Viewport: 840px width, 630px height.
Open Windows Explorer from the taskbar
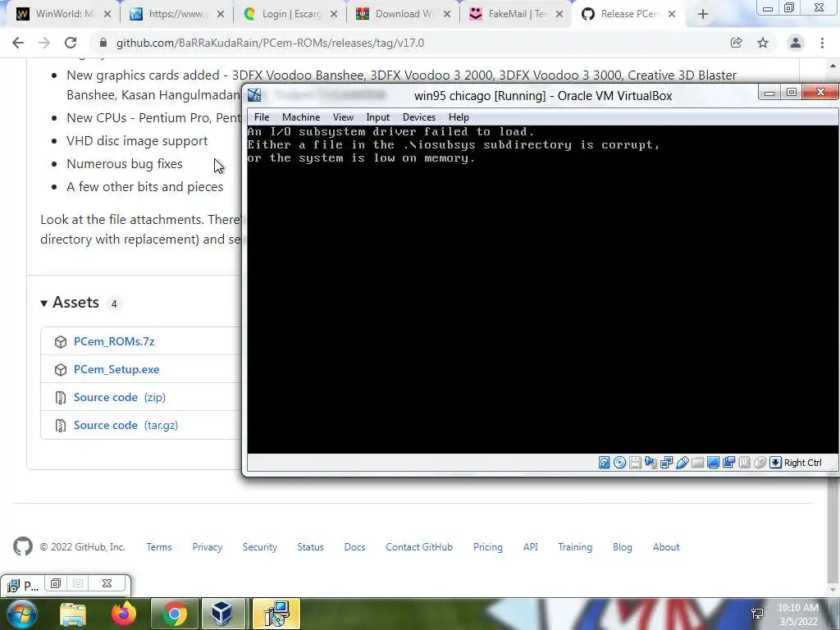pos(73,614)
